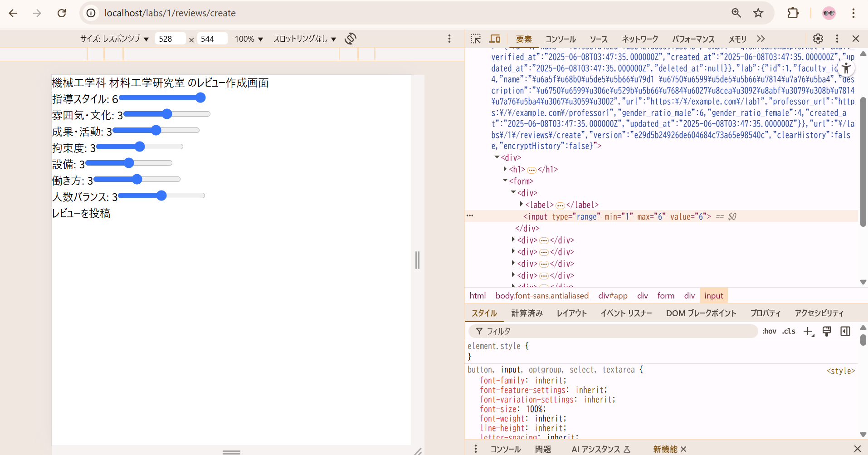The height and width of the screenshot is (455, 868).
Task: Open the Chrome profile avatar
Action: (829, 13)
